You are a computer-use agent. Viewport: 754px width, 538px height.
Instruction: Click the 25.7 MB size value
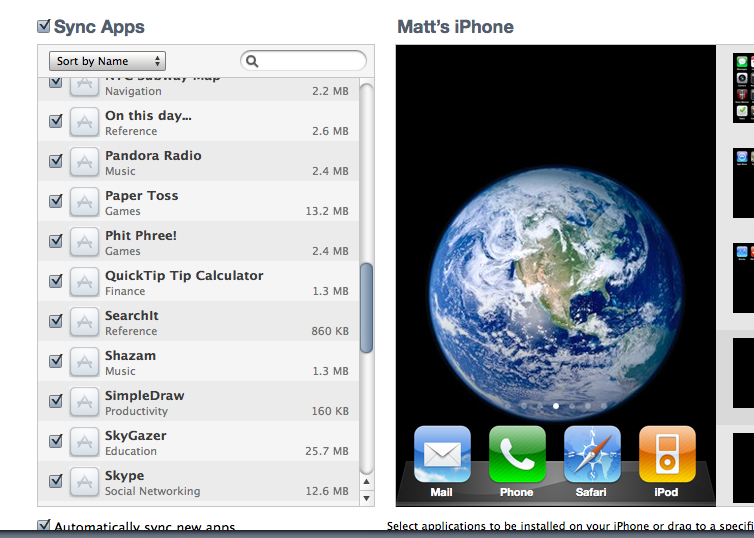click(327, 451)
